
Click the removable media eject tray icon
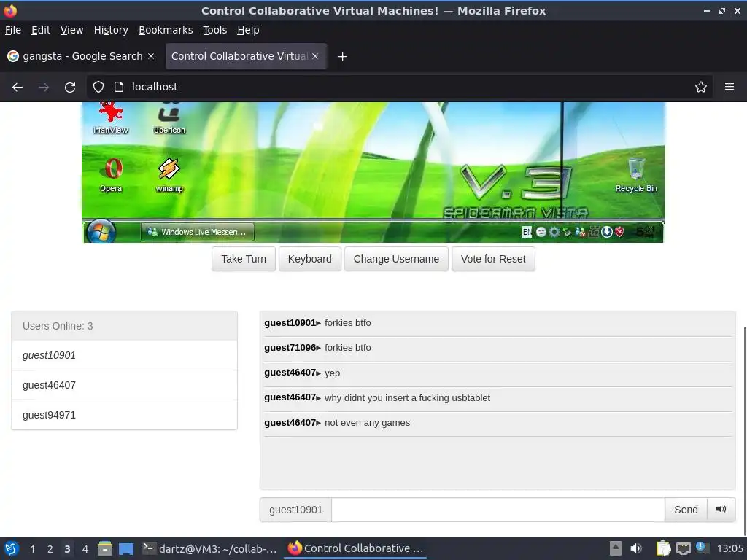pos(616,548)
